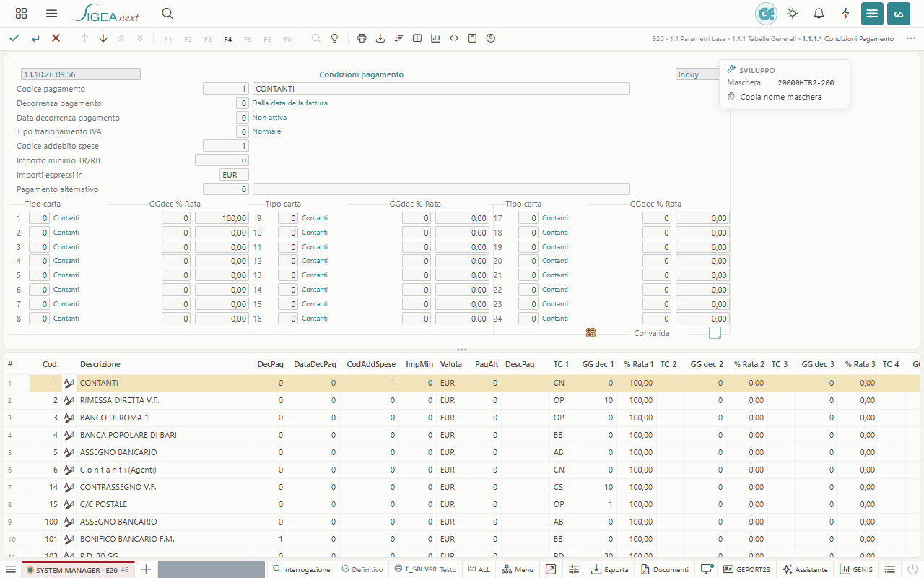Image resolution: width=924 pixels, height=578 pixels.
Task: Click the table grid toolbar icon
Action: 417,38
